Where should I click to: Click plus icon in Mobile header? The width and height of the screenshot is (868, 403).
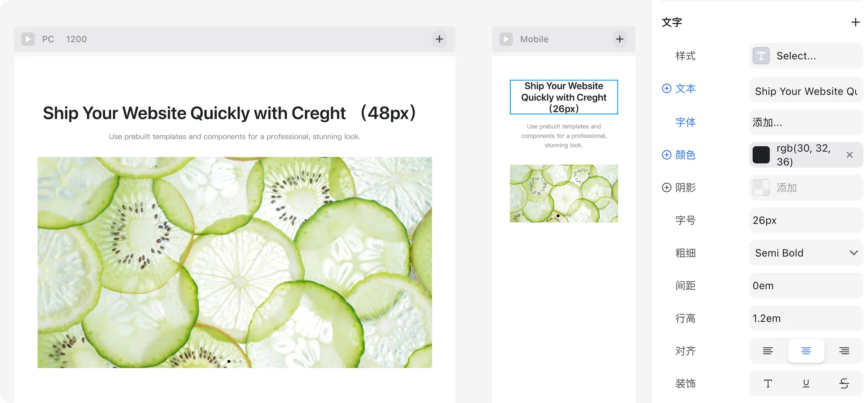pos(620,39)
